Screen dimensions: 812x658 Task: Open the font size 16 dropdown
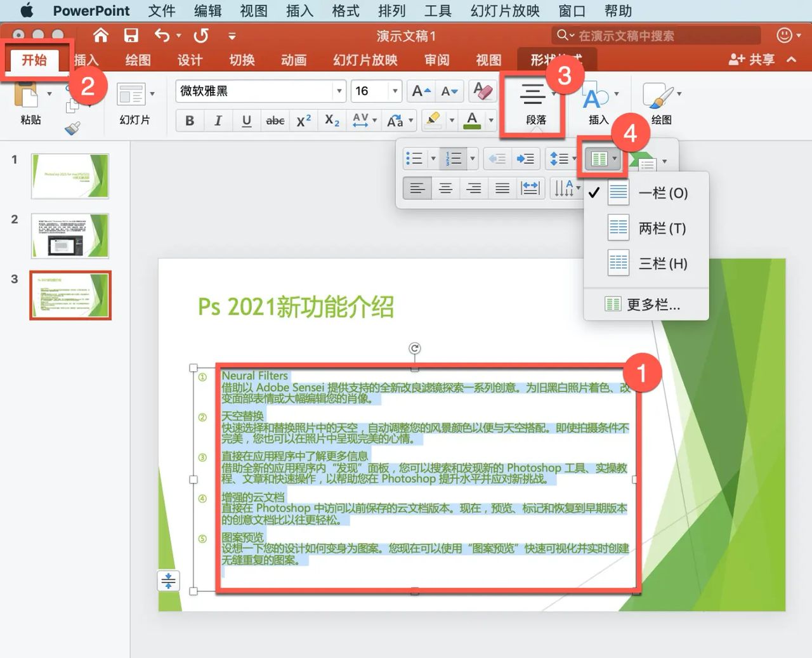(395, 91)
